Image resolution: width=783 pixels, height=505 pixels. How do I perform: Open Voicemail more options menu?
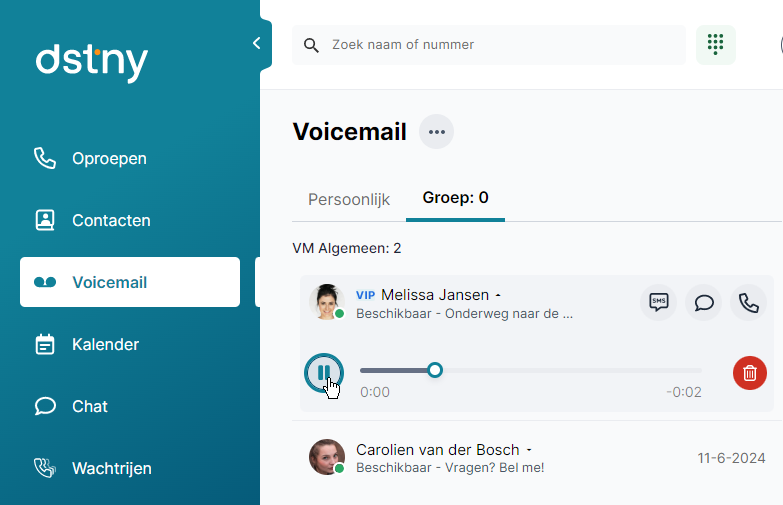pos(436,132)
